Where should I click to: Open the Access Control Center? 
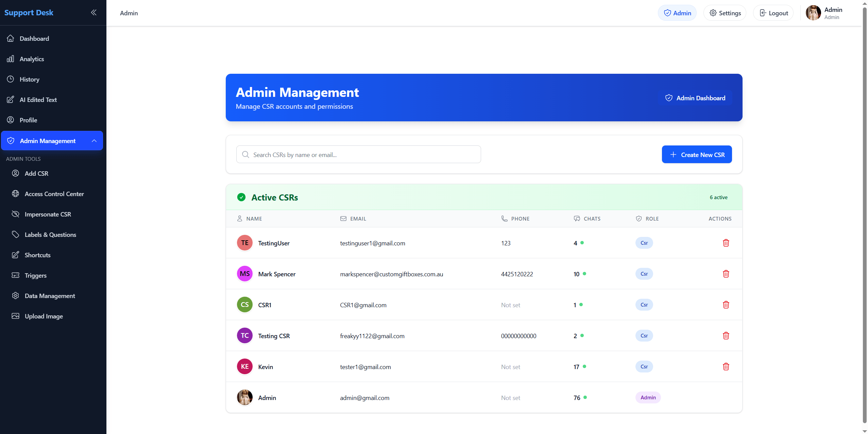[54, 194]
